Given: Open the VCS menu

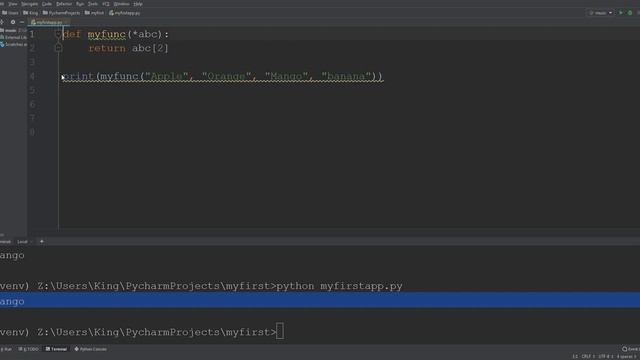Looking at the screenshot, I should (106, 4).
